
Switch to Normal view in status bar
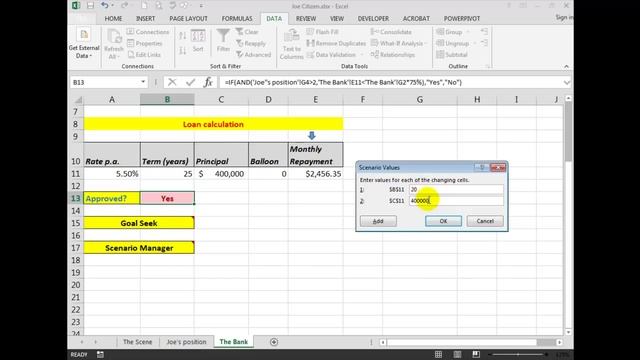coord(438,354)
